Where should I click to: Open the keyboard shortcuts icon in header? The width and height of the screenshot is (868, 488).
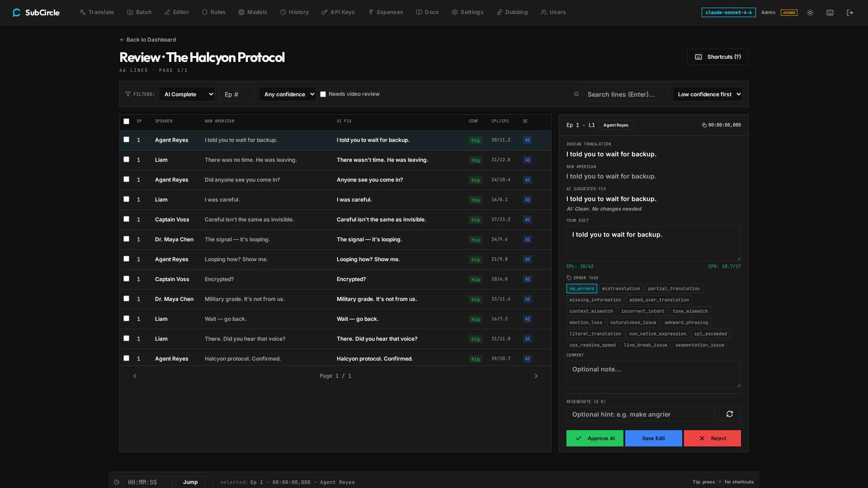point(830,13)
